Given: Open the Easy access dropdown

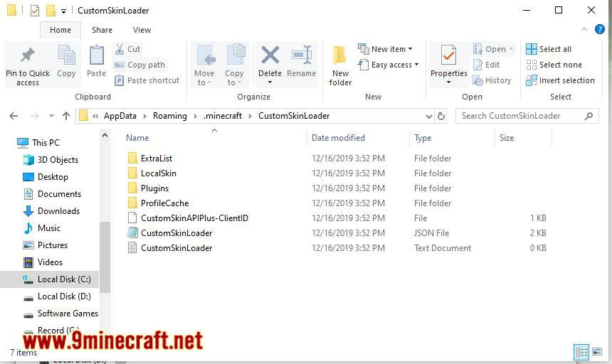Looking at the screenshot, I should pos(389,65).
